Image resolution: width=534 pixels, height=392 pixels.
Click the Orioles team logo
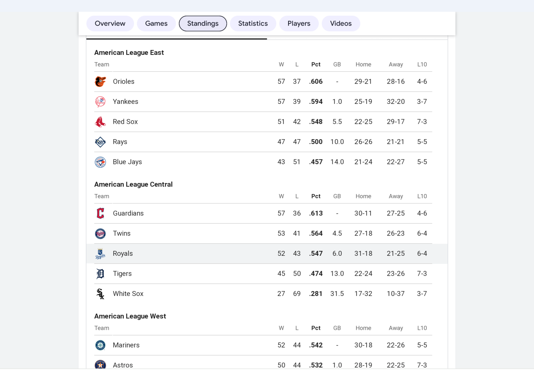coord(100,82)
